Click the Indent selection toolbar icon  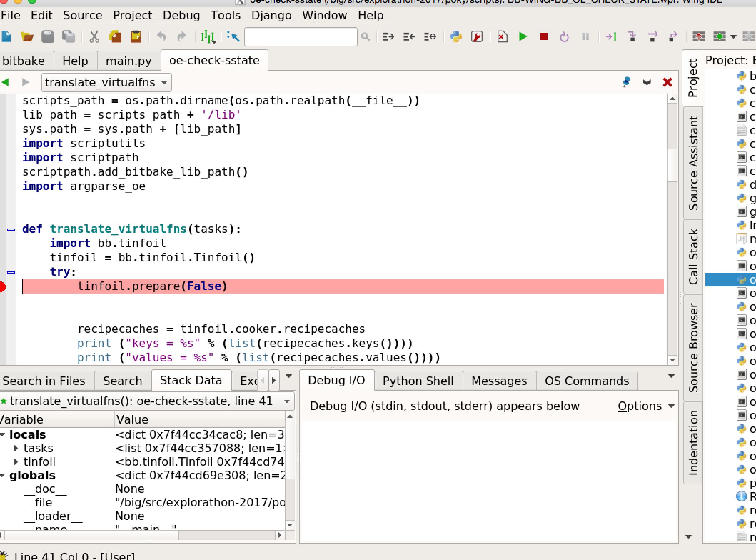pos(388,36)
